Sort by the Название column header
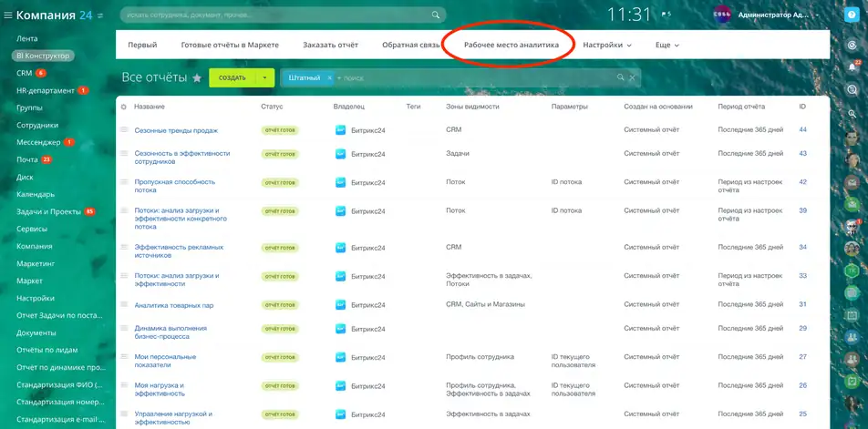The height and width of the screenshot is (429, 868). click(x=150, y=107)
